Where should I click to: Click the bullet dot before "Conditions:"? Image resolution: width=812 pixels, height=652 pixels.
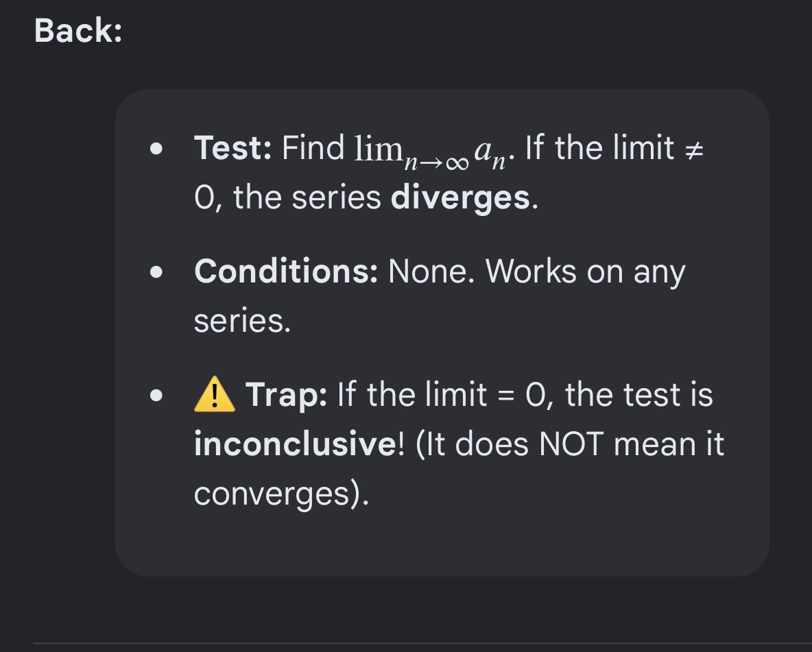click(x=156, y=272)
